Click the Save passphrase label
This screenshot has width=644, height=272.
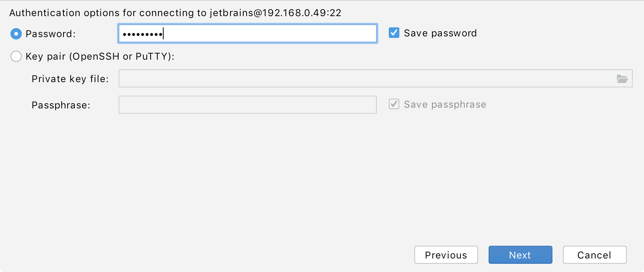coord(444,104)
